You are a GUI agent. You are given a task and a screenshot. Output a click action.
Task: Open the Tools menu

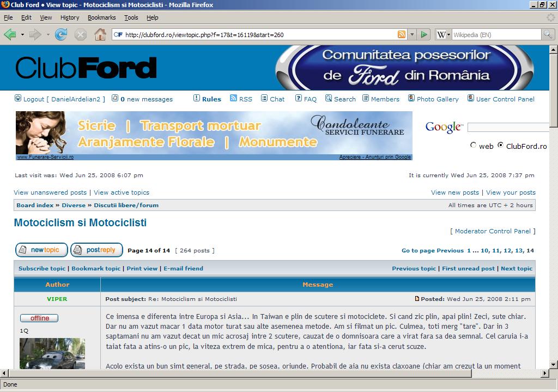131,17
